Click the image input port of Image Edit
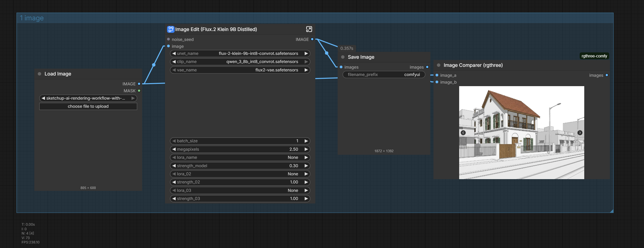Screen dimensions: 644x248 [x=168, y=46]
